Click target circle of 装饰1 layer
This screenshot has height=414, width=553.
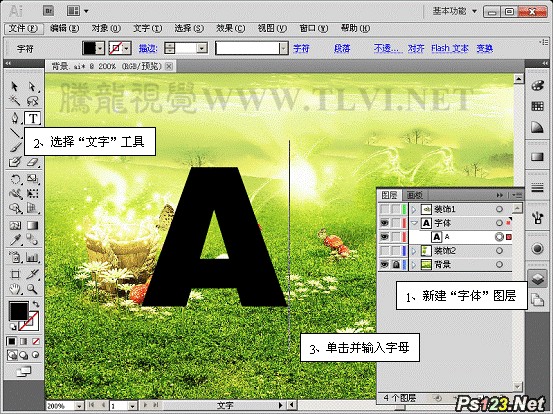499,209
